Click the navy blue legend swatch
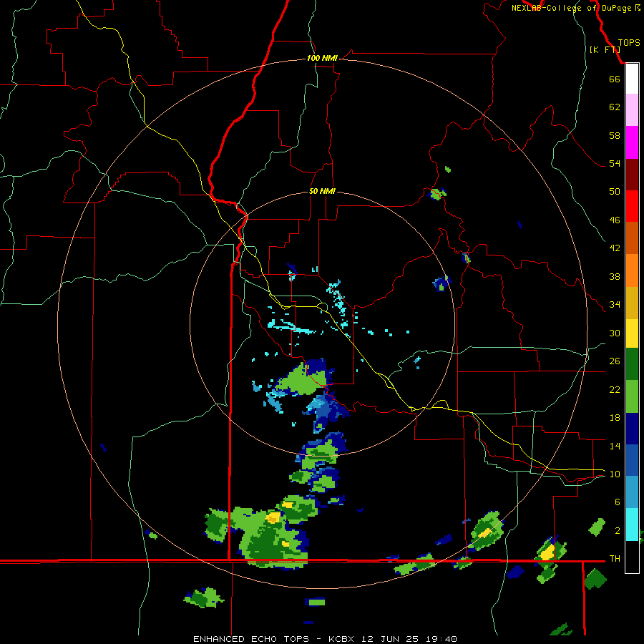Screen dimensions: 644x644 632,429
